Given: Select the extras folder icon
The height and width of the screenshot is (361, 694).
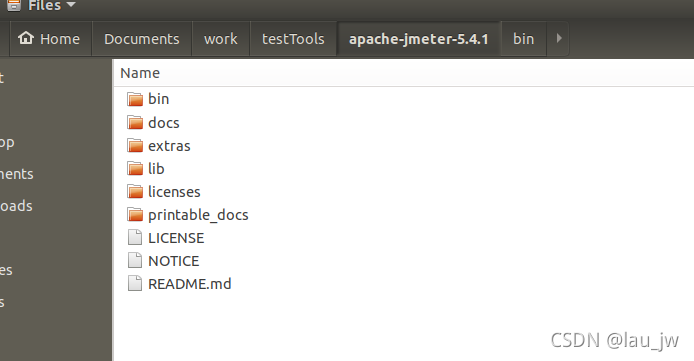Looking at the screenshot, I should coord(135,146).
